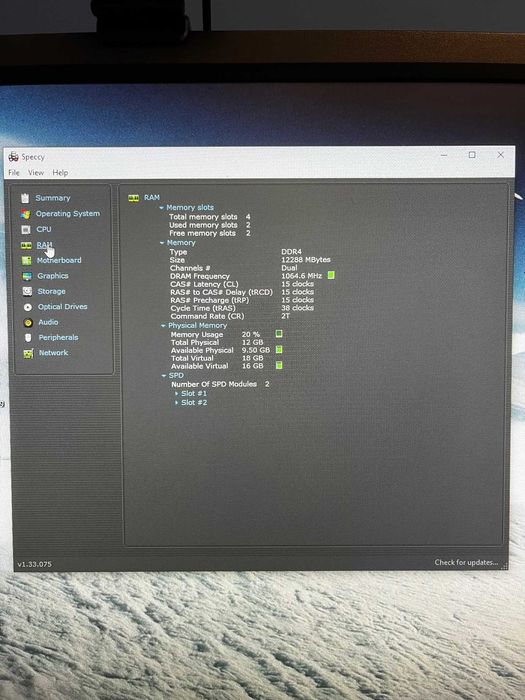
Task: Click the CAS# Latency (CL) row label
Action: click(x=204, y=284)
